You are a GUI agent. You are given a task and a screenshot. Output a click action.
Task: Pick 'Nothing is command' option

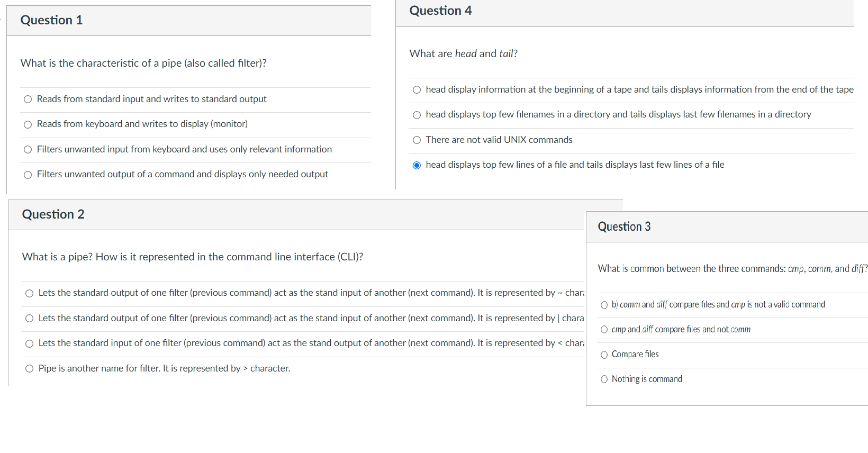point(604,379)
